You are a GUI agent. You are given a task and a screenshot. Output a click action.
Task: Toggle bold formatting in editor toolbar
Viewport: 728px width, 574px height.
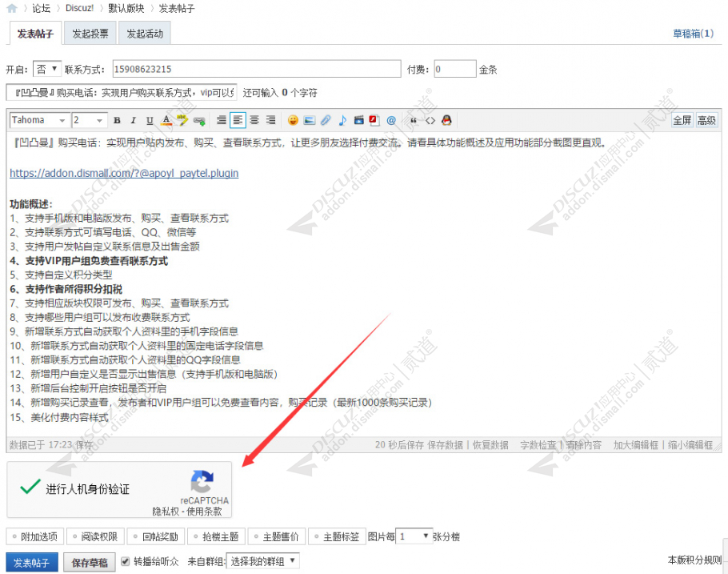click(x=117, y=120)
